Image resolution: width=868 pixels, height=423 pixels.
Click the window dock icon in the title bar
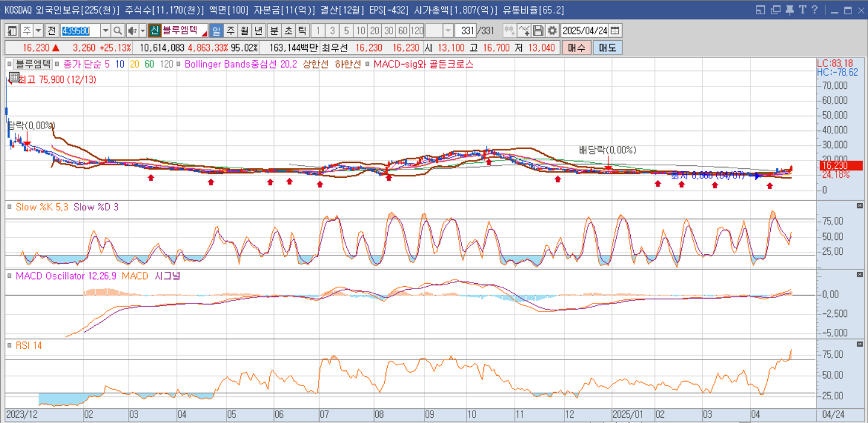761,10
